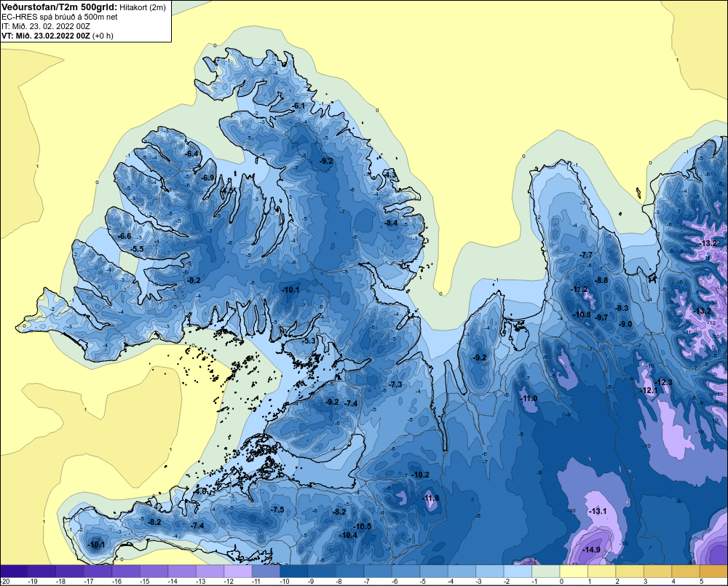Viewport: 728px width, 586px height.
Task: Pick the legend color swatch above -15
Action: tap(154, 571)
